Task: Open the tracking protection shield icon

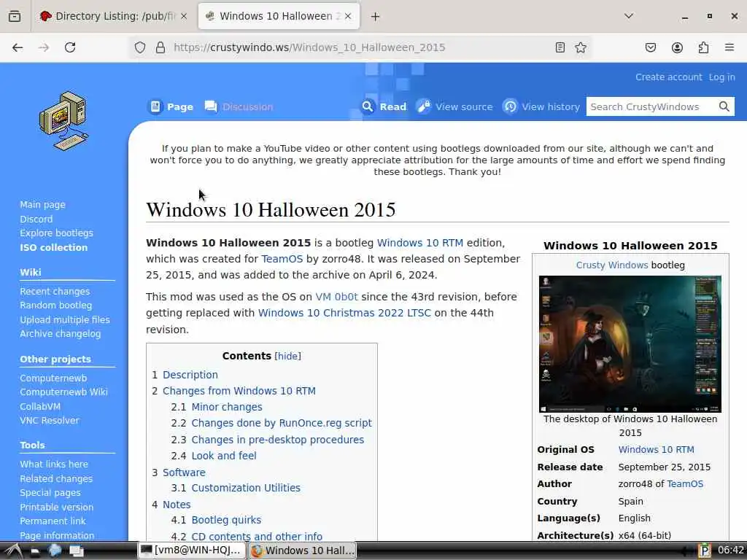Action: tap(139, 47)
